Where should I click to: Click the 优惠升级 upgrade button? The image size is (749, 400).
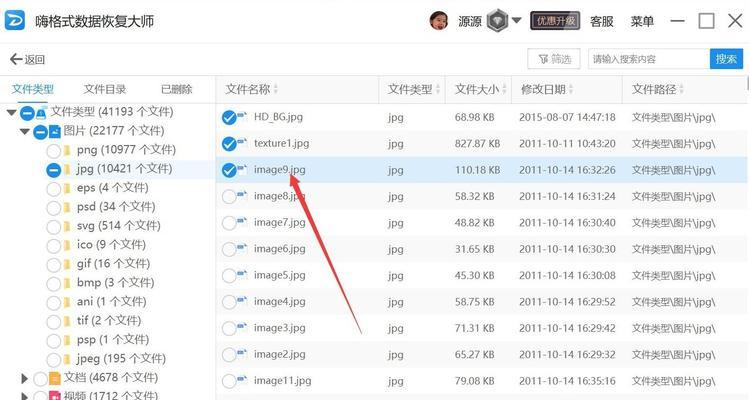click(x=555, y=21)
